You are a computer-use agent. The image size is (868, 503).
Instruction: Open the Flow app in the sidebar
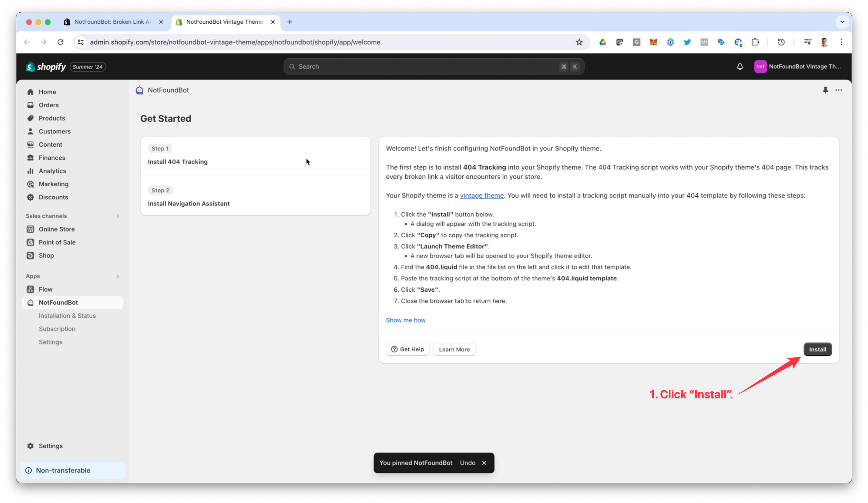(x=46, y=289)
